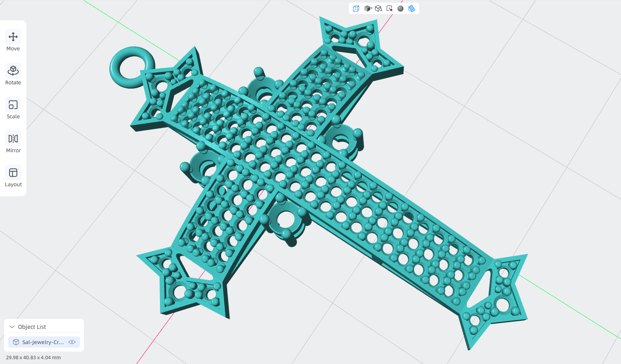Open the gray cube view dropdown
The image size is (621, 364).
click(368, 8)
